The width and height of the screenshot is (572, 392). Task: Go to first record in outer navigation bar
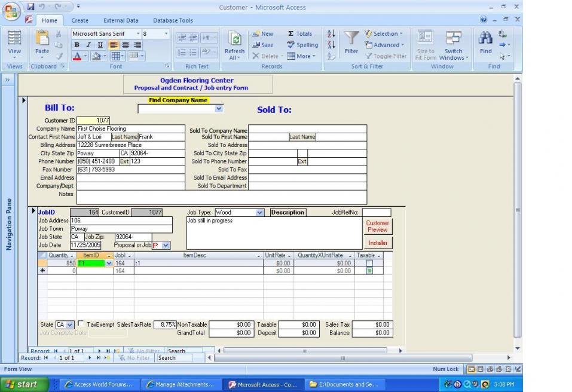point(46,358)
